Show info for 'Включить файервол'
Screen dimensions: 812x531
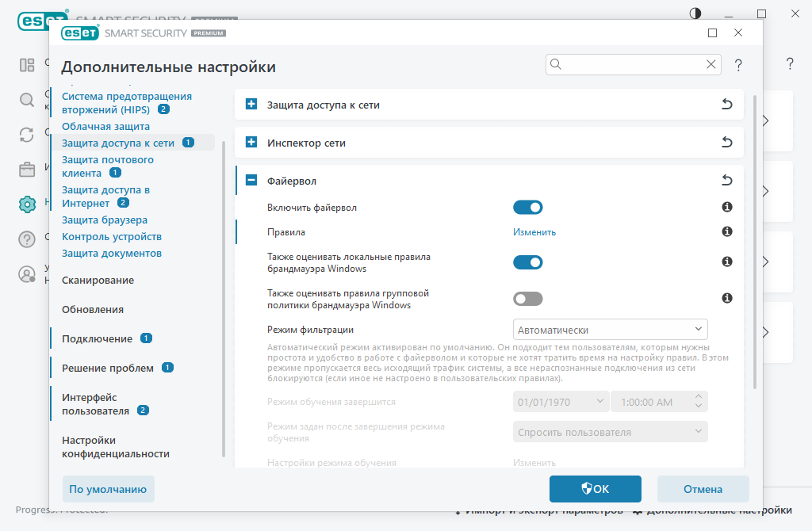pos(727,207)
